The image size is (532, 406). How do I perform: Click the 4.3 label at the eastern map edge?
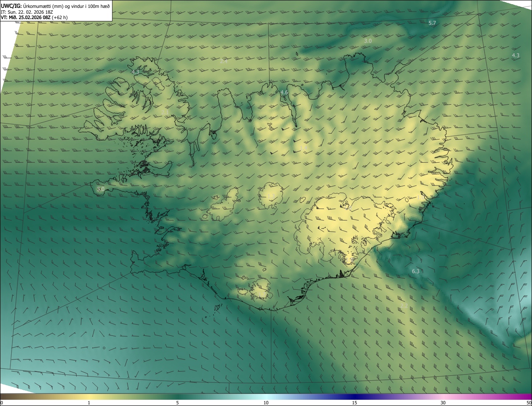click(515, 55)
